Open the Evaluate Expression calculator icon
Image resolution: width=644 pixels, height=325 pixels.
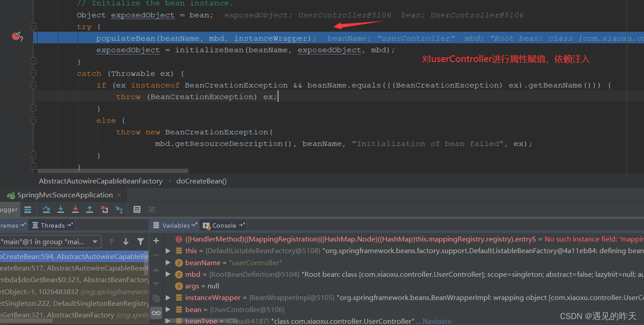137,209
